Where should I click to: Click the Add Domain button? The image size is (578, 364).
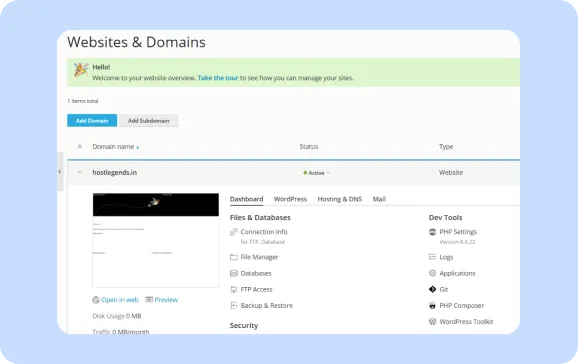tap(92, 121)
